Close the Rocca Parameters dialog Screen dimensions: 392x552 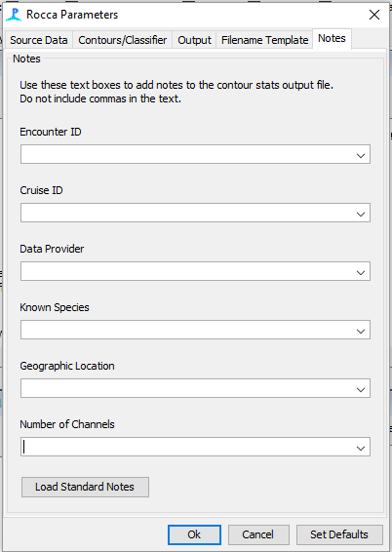[374, 15]
